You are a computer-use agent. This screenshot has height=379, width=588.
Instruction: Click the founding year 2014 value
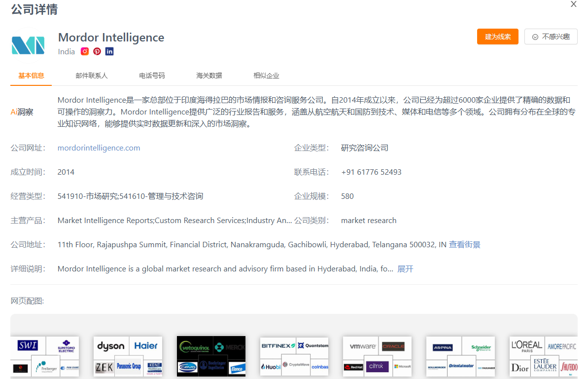tap(66, 172)
